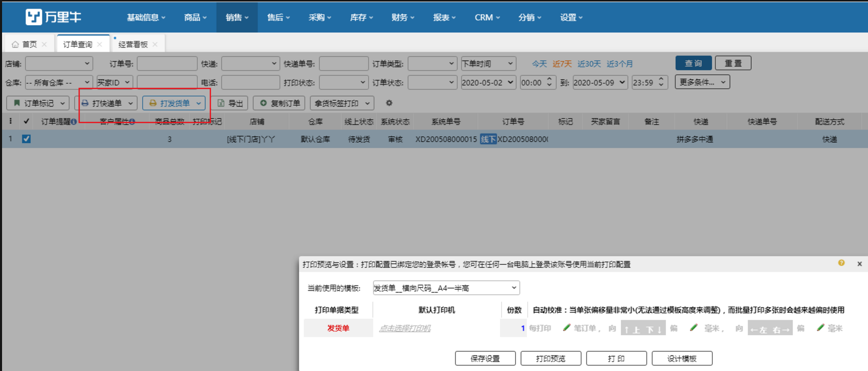Open the 售后 menu
This screenshot has height=371, width=868.
click(278, 17)
